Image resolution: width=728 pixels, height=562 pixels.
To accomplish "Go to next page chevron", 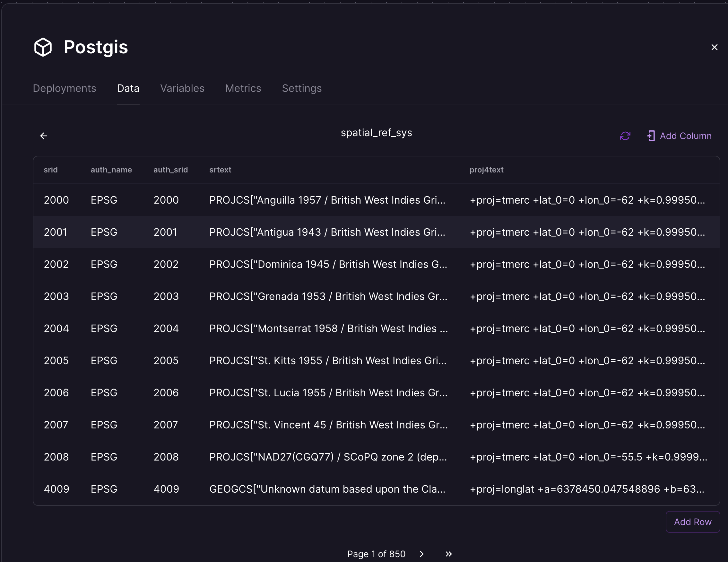I will click(x=422, y=554).
